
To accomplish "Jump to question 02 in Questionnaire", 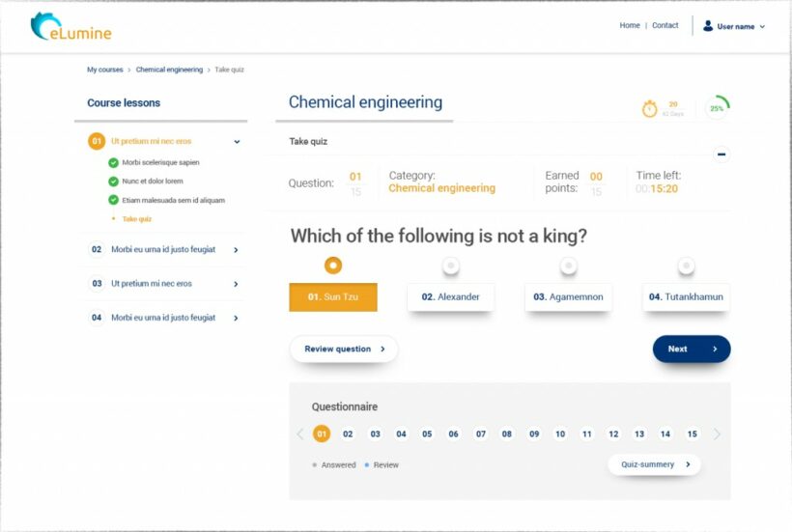I will (348, 434).
